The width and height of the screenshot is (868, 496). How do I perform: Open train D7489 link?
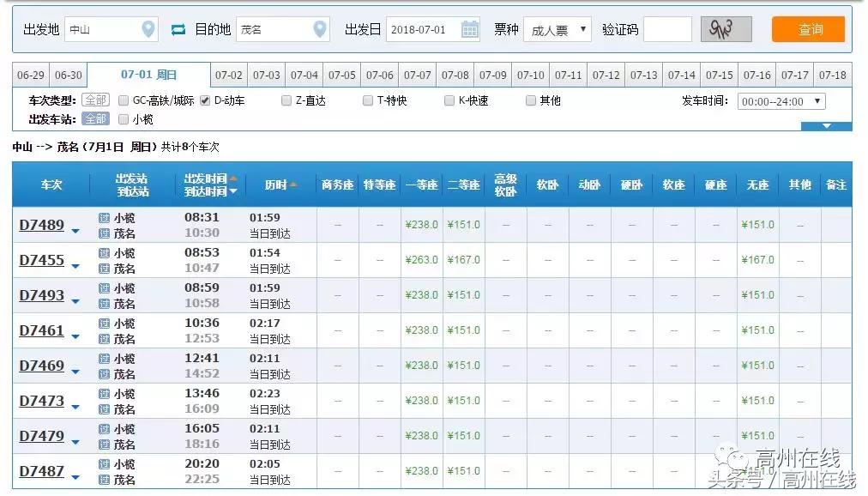[41, 225]
